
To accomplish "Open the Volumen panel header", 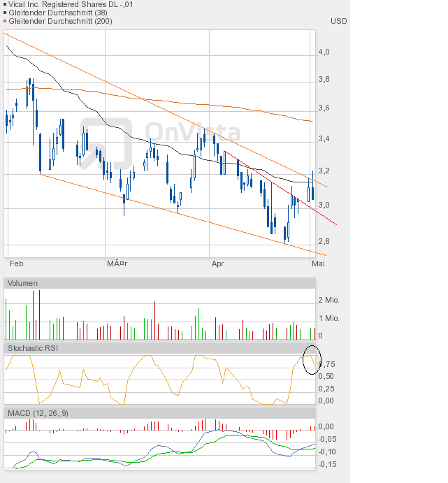I will (x=22, y=283).
